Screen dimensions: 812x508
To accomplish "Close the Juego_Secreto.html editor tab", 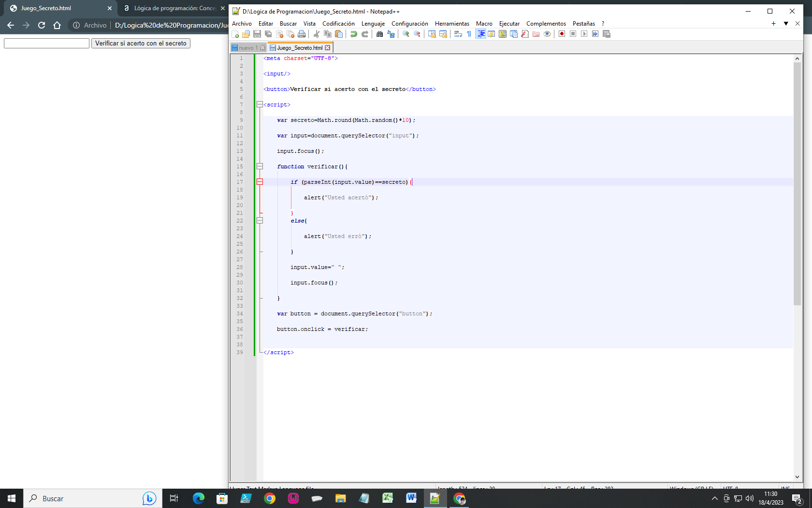I will tap(328, 47).
